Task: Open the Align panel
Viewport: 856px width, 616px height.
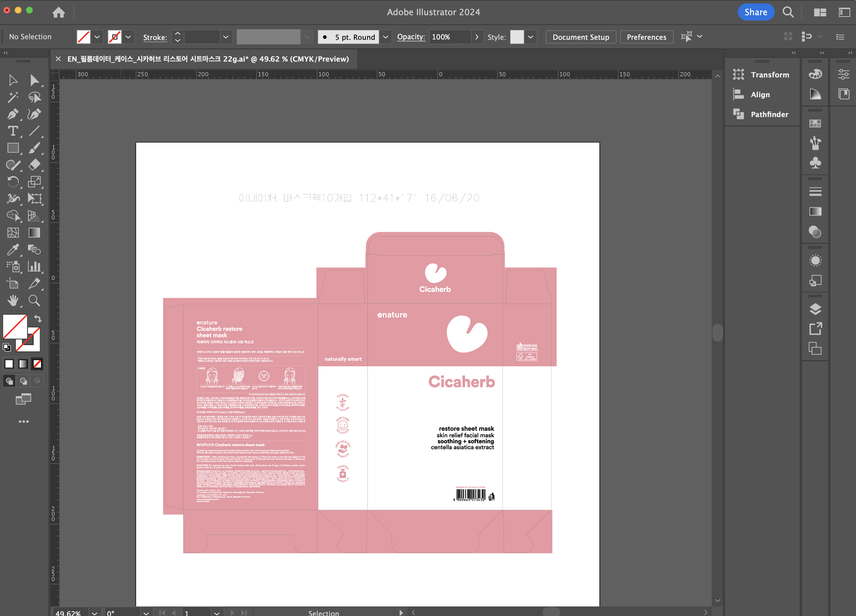Action: click(x=752, y=95)
